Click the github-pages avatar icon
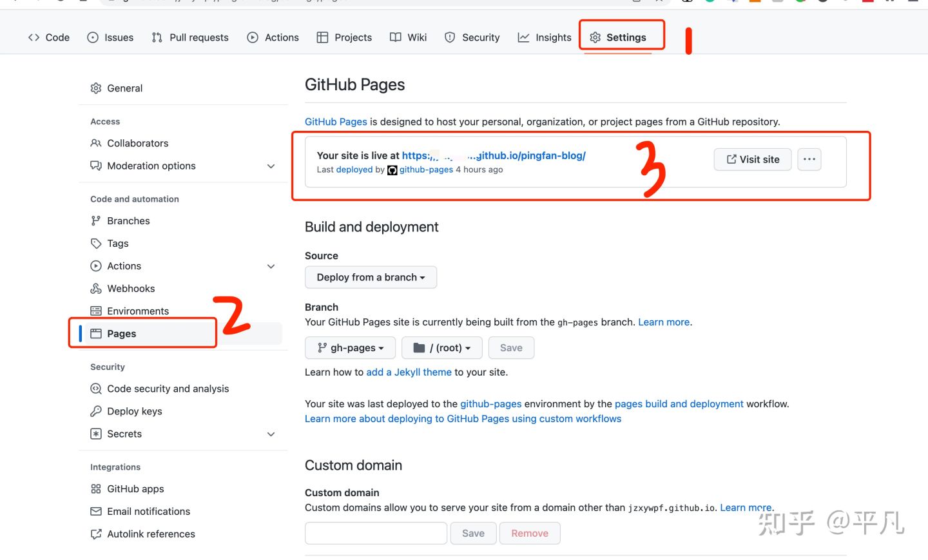Screen dimensions: 928x560 click(392, 170)
